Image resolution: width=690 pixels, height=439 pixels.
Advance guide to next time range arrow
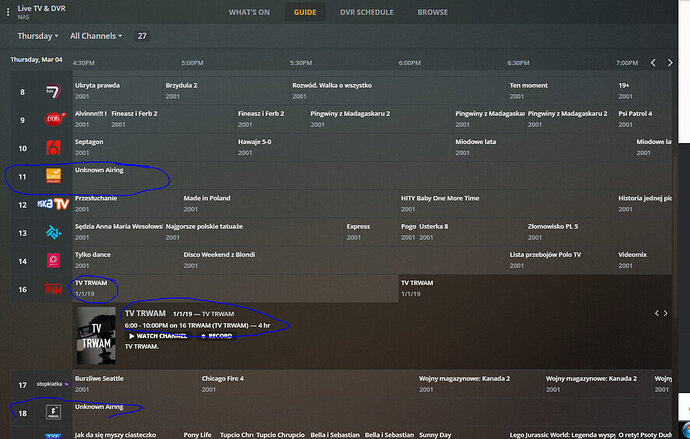[x=670, y=63]
